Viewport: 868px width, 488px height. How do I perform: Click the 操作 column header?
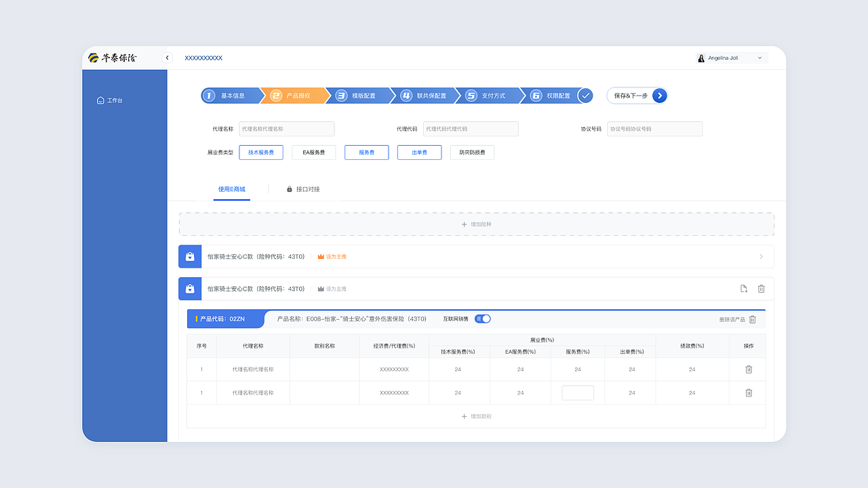[x=749, y=346]
